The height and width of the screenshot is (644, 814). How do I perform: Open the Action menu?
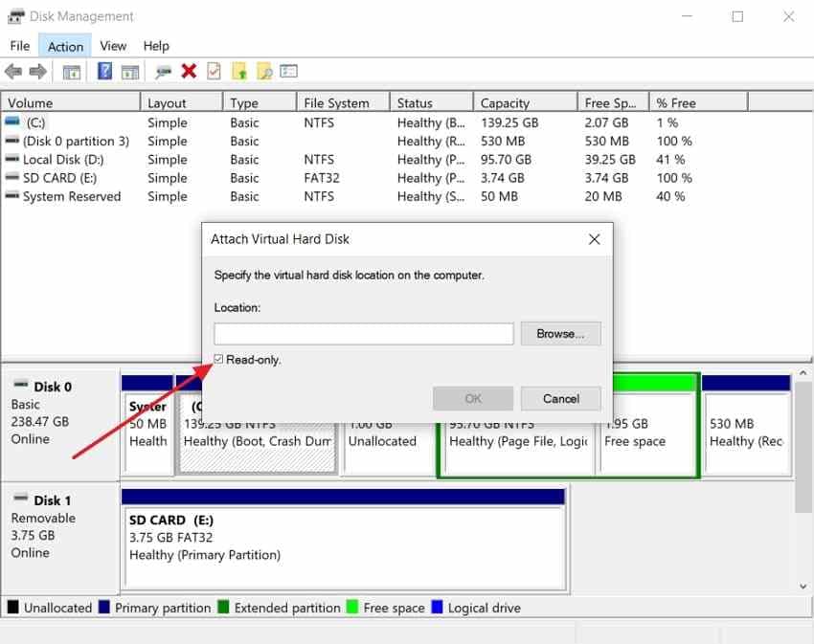coord(65,46)
